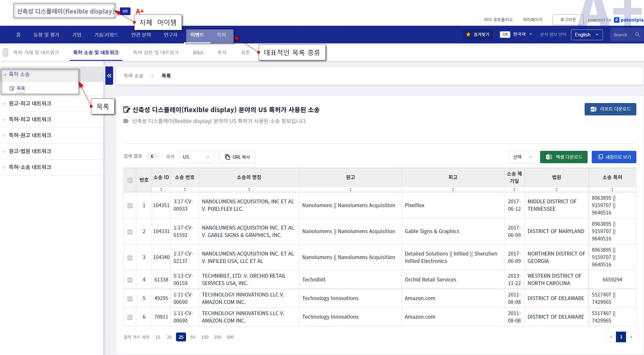Click the Excel icon on 엑셀 다운로드
Screen dimensions: 644x355
(x=549, y=157)
